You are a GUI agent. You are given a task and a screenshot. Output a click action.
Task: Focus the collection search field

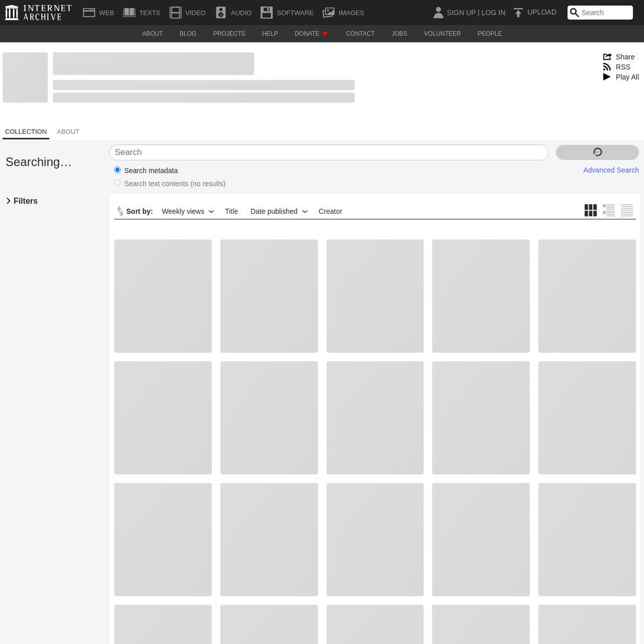tap(328, 153)
